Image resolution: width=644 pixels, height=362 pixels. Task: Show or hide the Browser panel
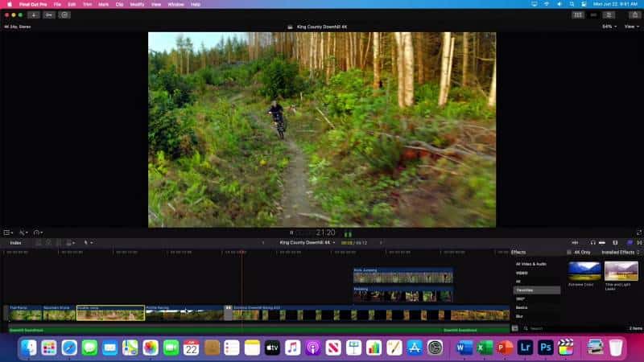(578, 14)
